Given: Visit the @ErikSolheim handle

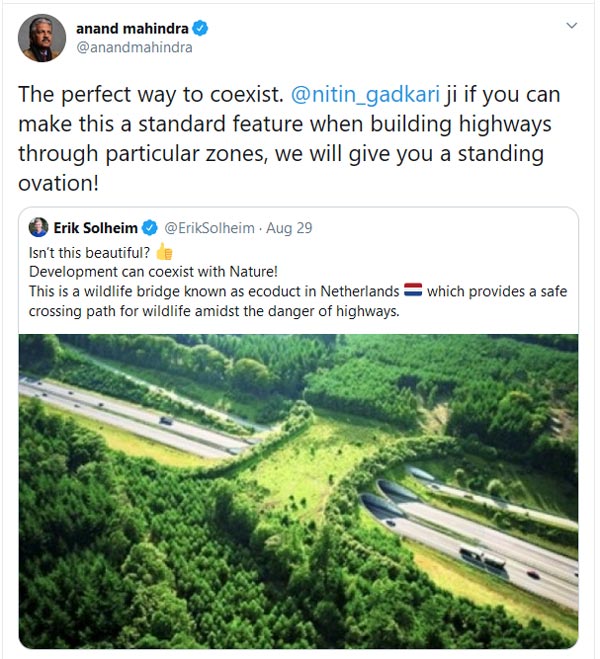Looking at the screenshot, I should coord(205,228).
